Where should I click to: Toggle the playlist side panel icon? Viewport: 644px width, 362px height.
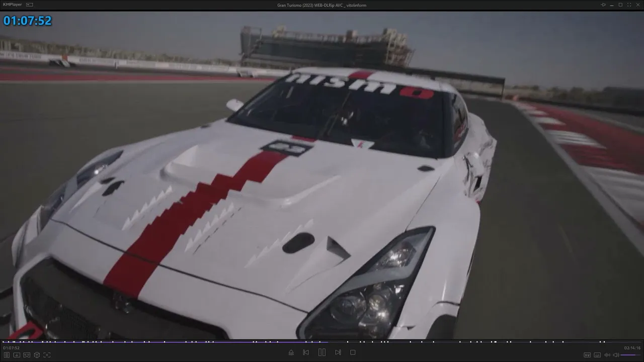coord(7,355)
